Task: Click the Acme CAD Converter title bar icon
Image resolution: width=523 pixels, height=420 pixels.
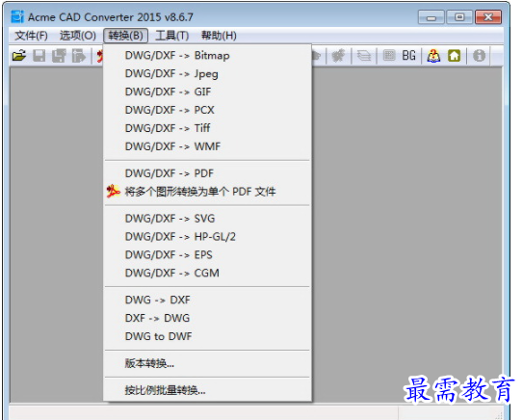Action: tap(17, 16)
